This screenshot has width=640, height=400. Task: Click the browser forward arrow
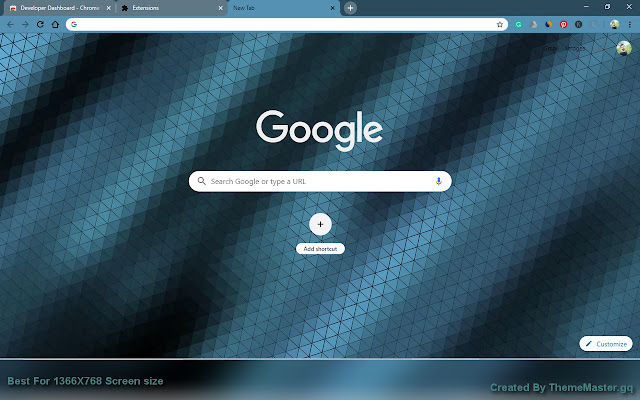click(x=25, y=24)
